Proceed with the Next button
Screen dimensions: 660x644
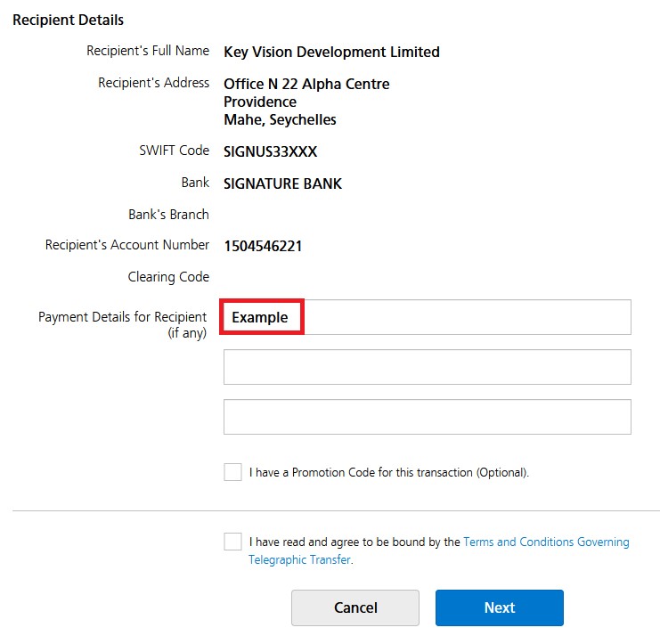(499, 607)
